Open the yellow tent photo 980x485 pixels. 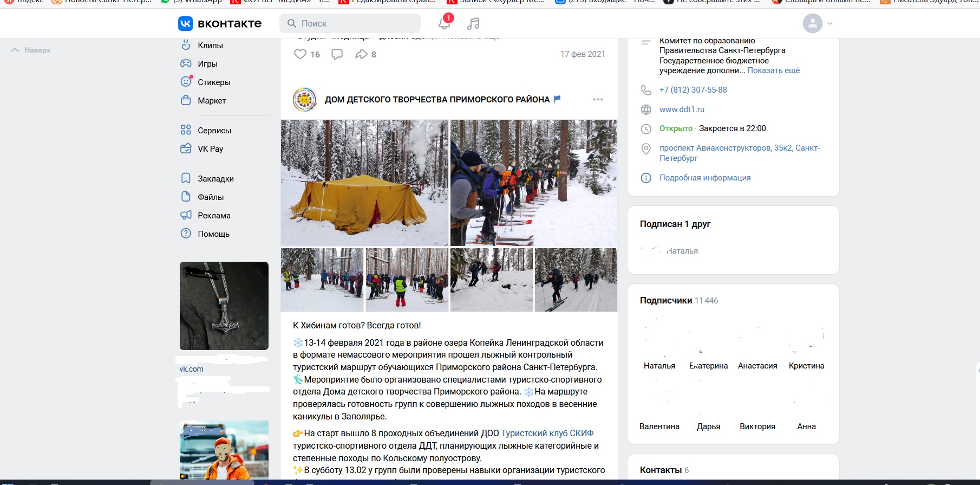(364, 183)
